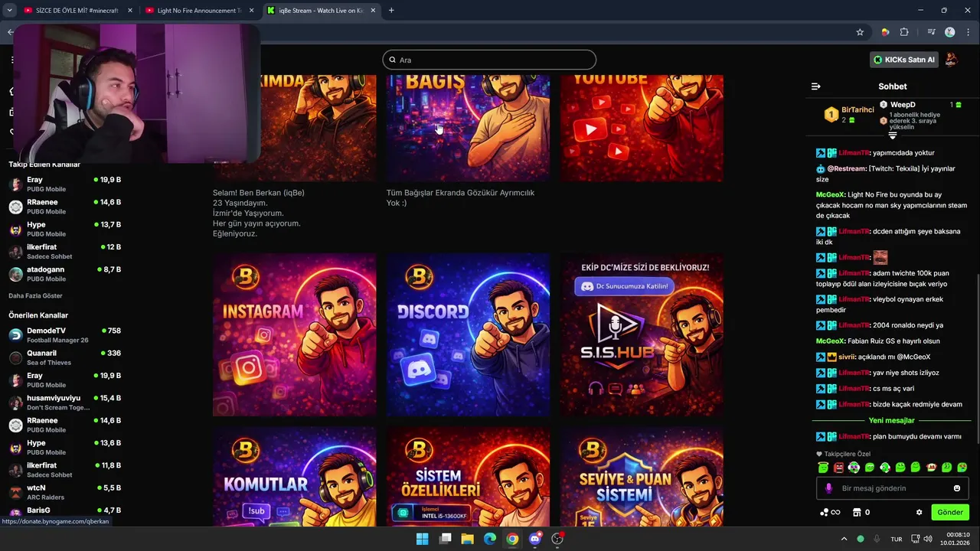Open the tab search dropdown
This screenshot has height=551, width=980.
(9, 11)
